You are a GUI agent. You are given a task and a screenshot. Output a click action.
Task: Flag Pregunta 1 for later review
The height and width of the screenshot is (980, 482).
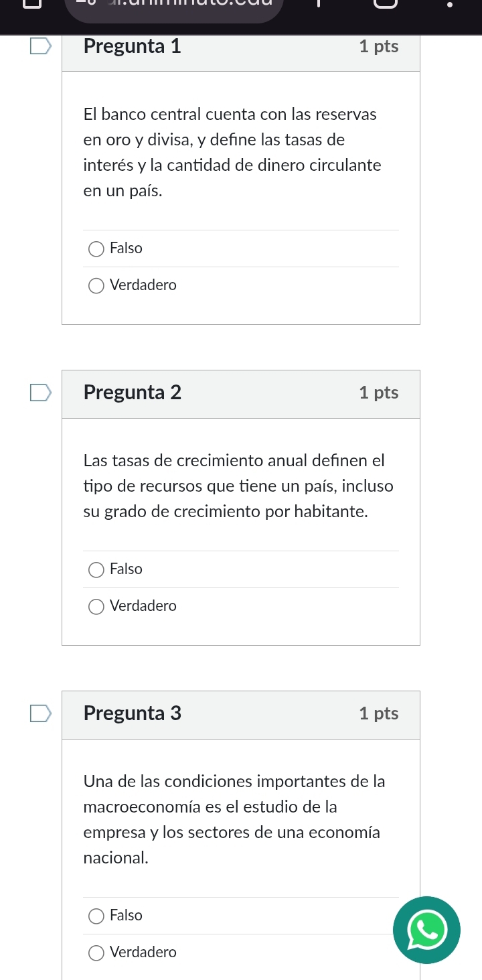pyautogui.click(x=39, y=47)
